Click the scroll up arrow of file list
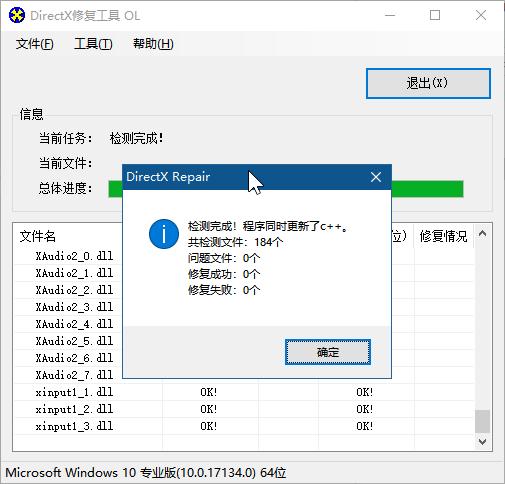The width and height of the screenshot is (505, 484). point(482,234)
